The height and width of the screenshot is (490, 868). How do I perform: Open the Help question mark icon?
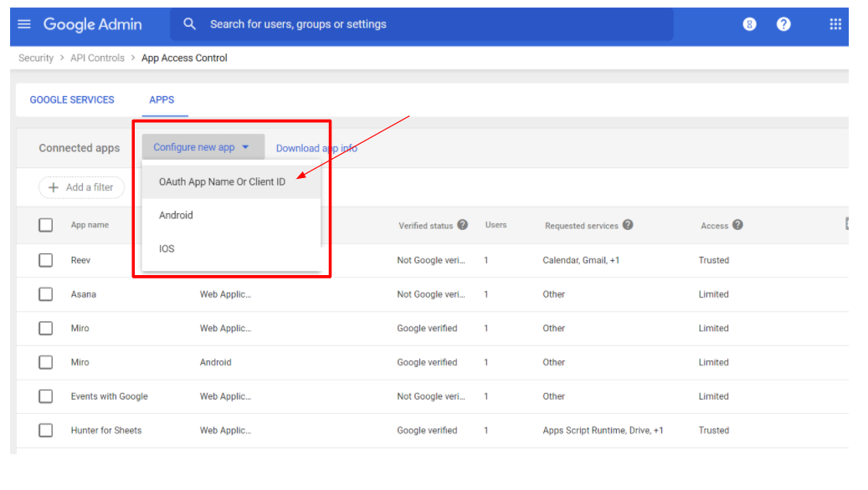[783, 23]
